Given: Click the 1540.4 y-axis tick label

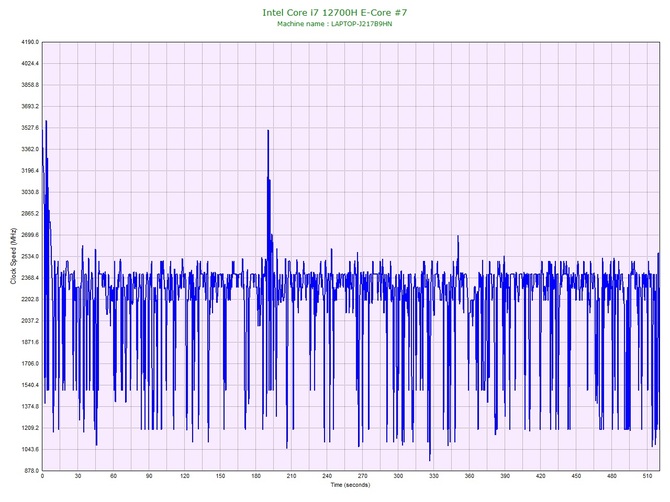Looking at the screenshot, I should click(30, 385).
